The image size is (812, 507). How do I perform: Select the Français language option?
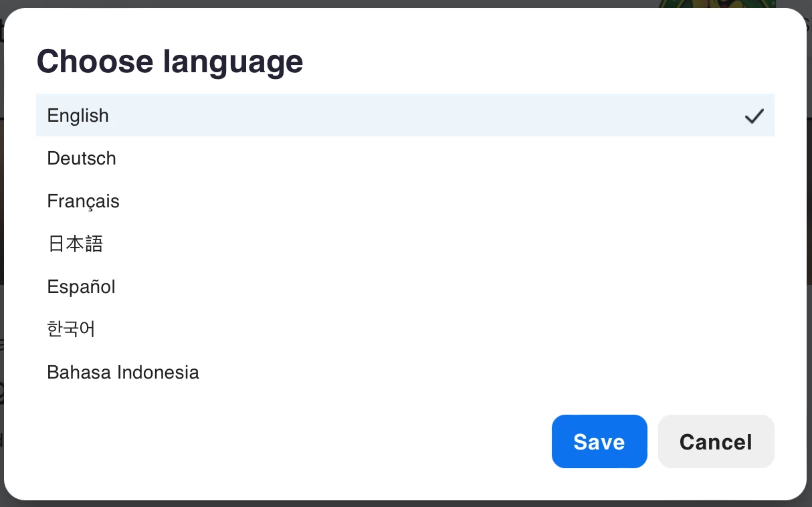pos(405,201)
